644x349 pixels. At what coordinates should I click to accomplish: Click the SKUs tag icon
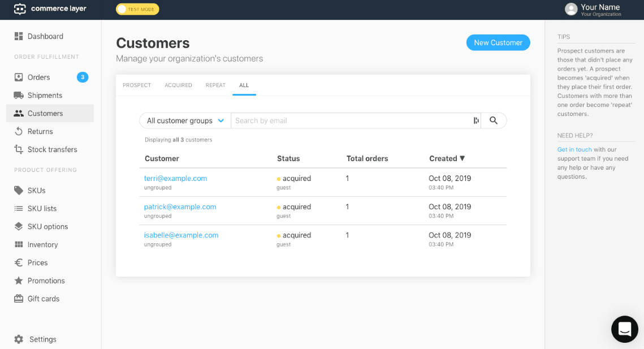pos(19,190)
